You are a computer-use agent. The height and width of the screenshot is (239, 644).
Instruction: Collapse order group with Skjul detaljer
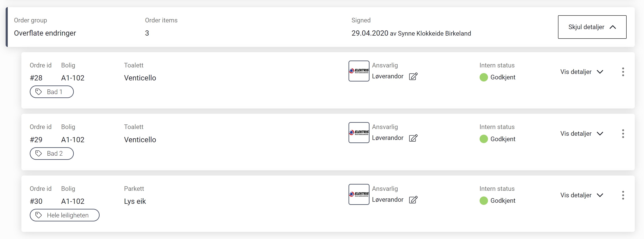tap(592, 27)
